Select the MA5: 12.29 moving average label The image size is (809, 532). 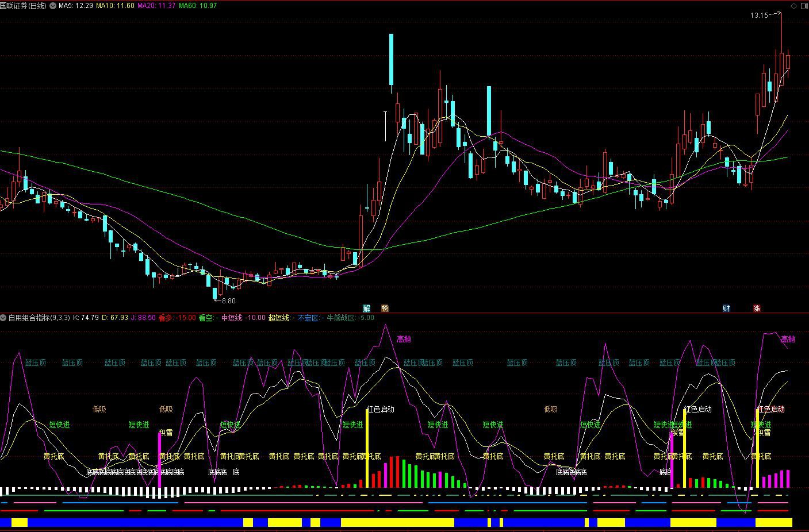(x=76, y=6)
